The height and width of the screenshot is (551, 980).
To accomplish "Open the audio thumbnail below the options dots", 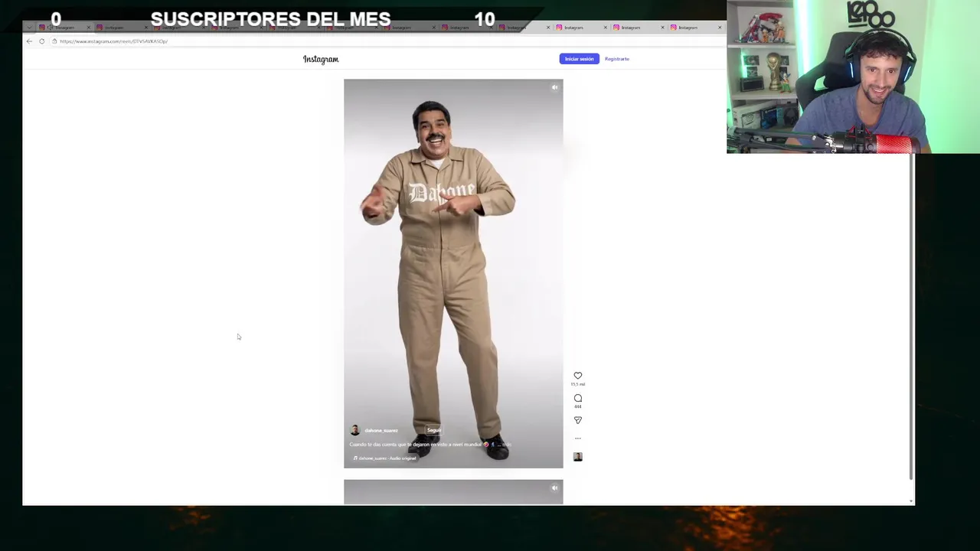I will click(578, 457).
